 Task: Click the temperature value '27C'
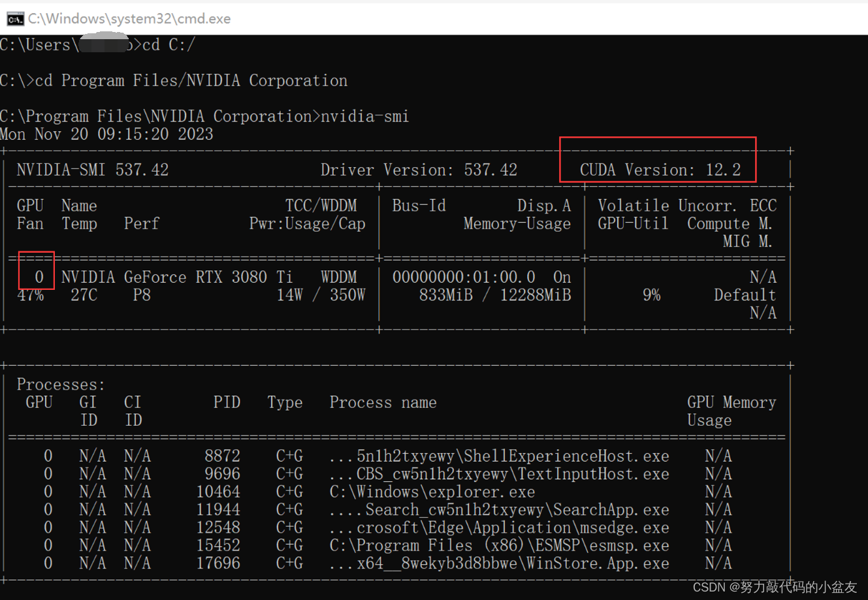click(84, 295)
